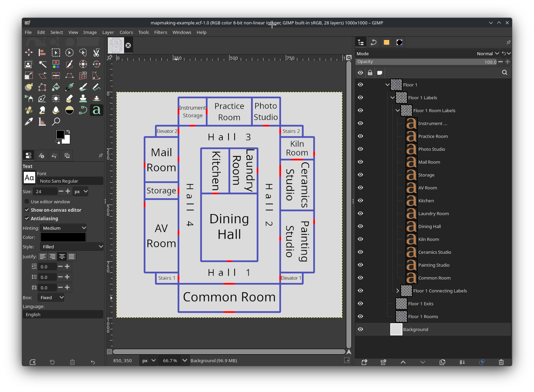Collapse the Floor 1 Room Labels group
The height and width of the screenshot is (392, 534).
click(398, 110)
